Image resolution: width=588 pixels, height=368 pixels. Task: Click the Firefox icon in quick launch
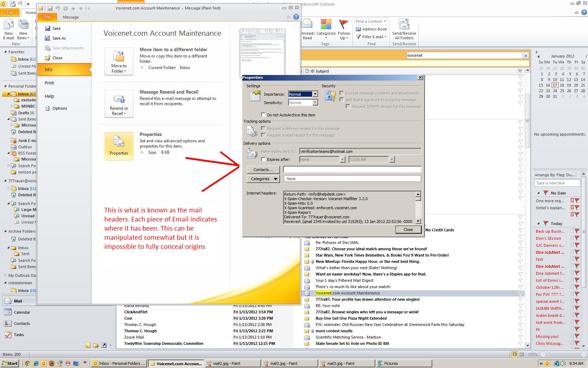click(52, 363)
